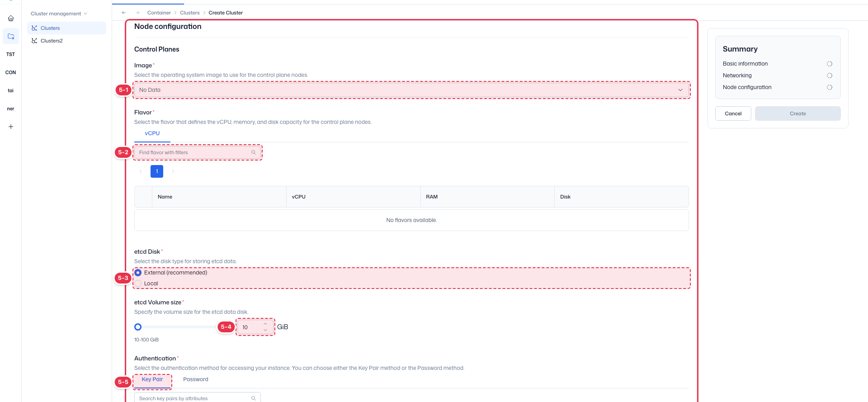Screen dimensions: 868x402
Task: Click the Clusters2 menu item icon
Action: click(x=34, y=41)
